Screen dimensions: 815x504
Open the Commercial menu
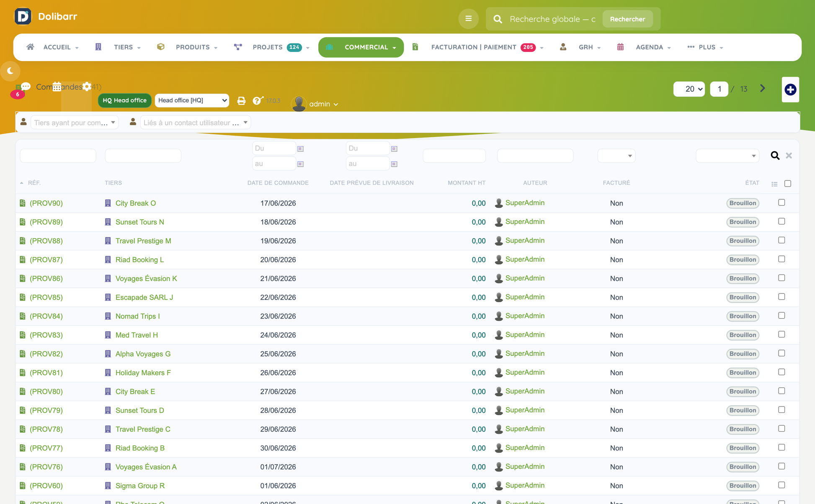pos(361,47)
